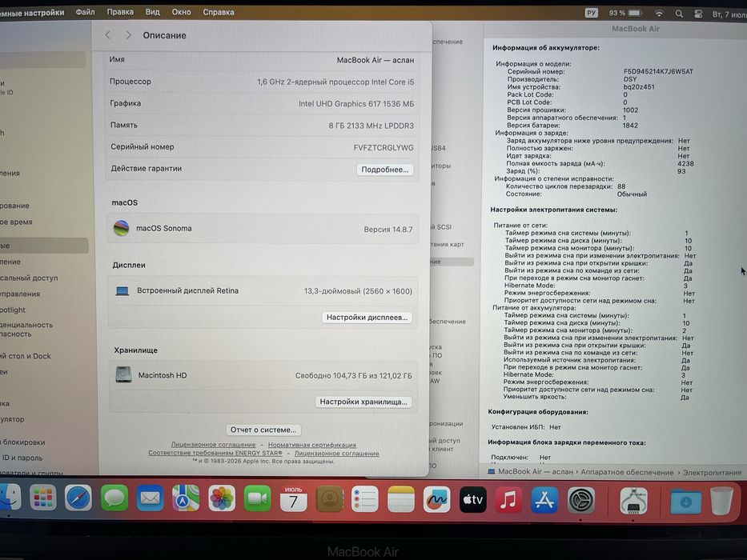Image resolution: width=747 pixels, height=560 pixels.
Task: Open the Вид menu
Action: coord(152,12)
